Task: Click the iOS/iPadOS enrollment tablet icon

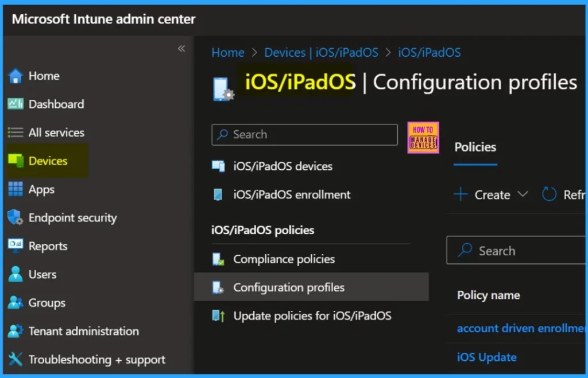Action: point(218,194)
